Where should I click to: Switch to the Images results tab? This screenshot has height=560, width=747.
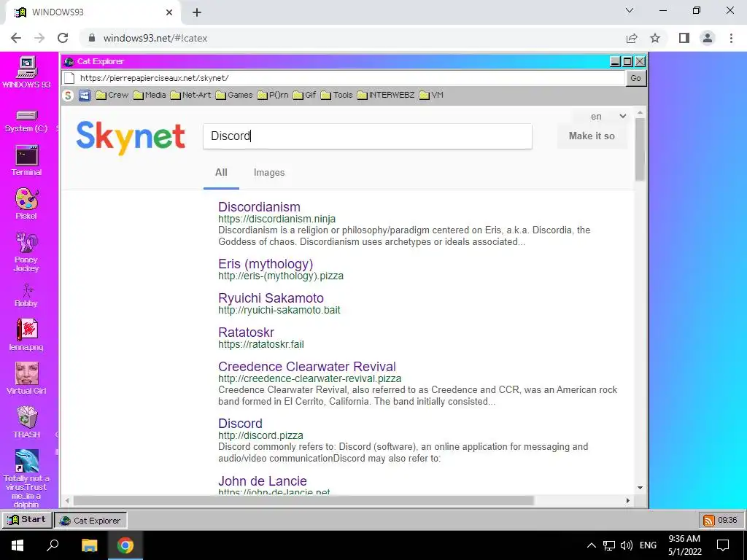[x=269, y=173]
